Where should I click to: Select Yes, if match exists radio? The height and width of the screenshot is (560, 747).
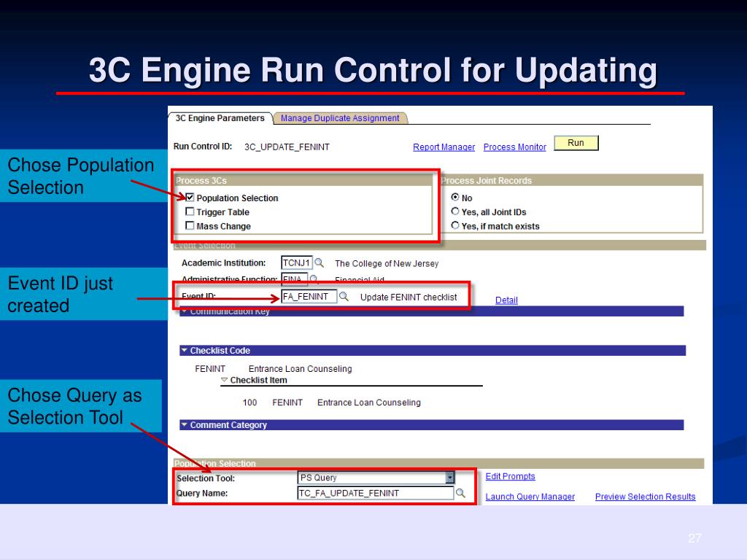(x=455, y=226)
